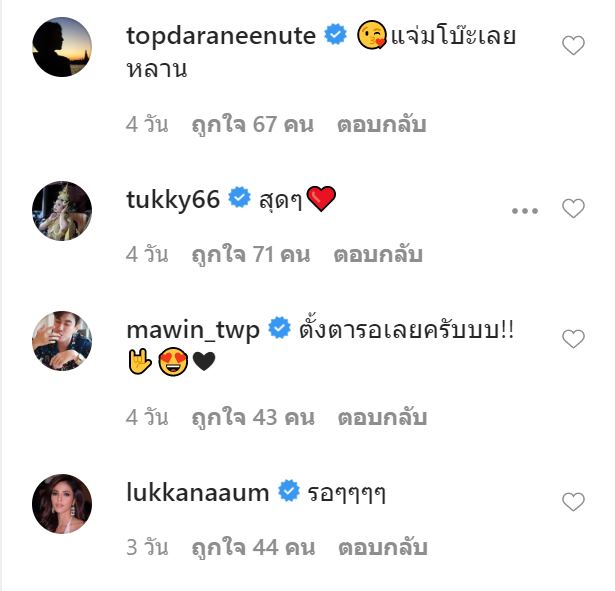View mawin_twp's profile avatar
This screenshot has width=615, height=591.
pos(62,341)
